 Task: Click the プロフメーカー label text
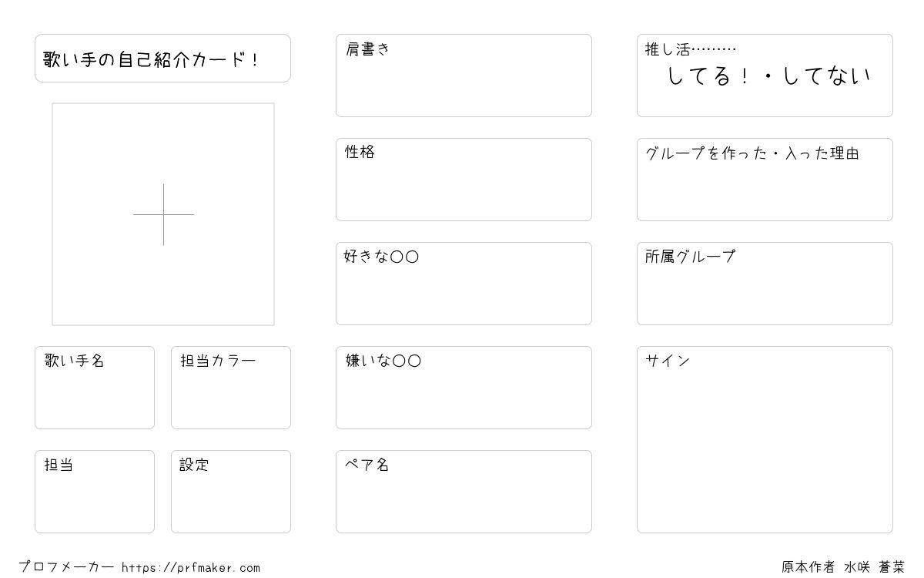tap(66, 567)
